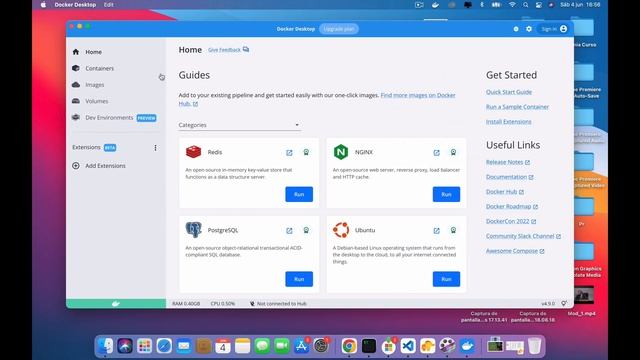Open Spotlight search in menu bar
Image resolution: width=640 pixels, height=360 pixels.
click(x=526, y=5)
